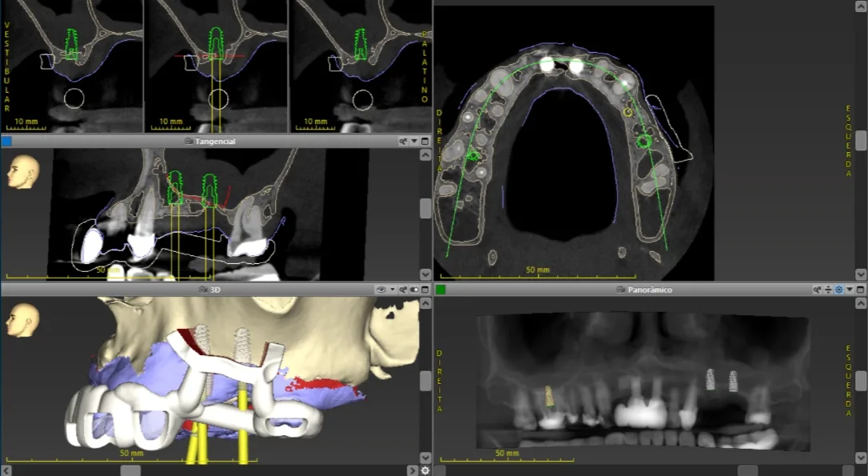The image size is (868, 476).
Task: Toggle the eye visibility icon in 3D header
Action: (381, 290)
